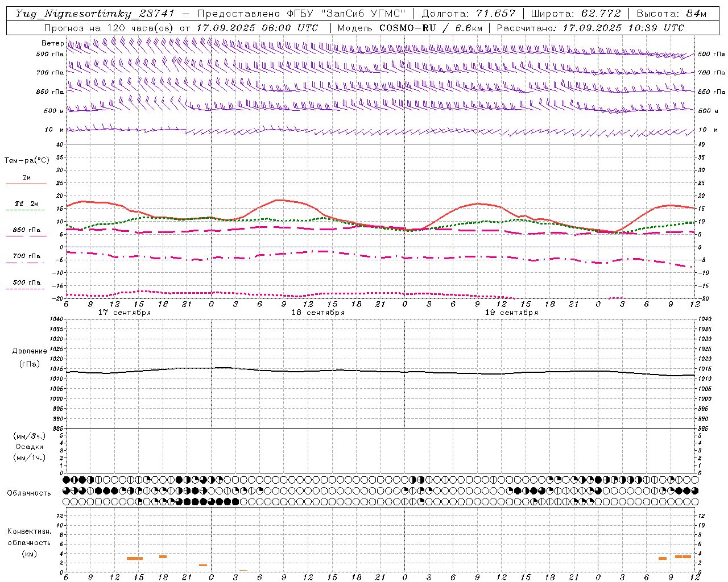728x582 pixels.
Task: Select the Долгота: 71.657 value
Action: pyautogui.click(x=469, y=14)
